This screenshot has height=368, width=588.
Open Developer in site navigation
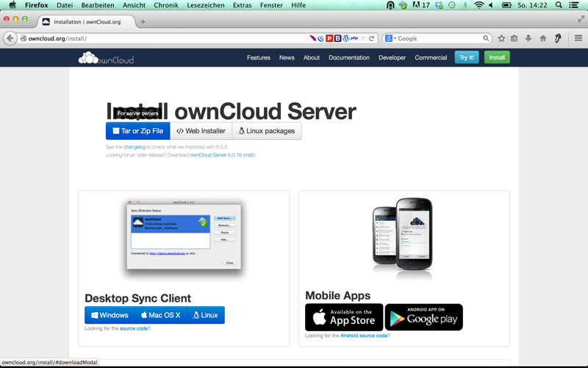click(x=392, y=57)
